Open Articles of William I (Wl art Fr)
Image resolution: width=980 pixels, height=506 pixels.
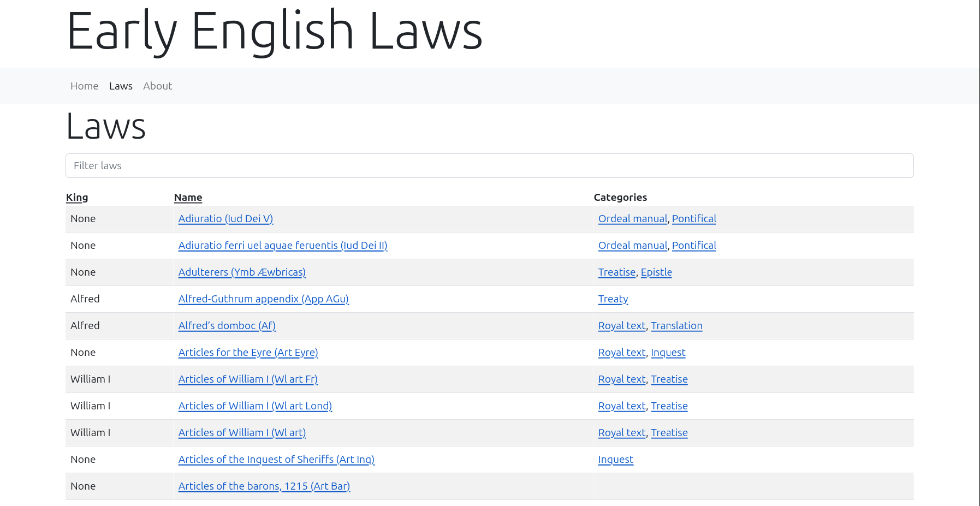coord(248,379)
